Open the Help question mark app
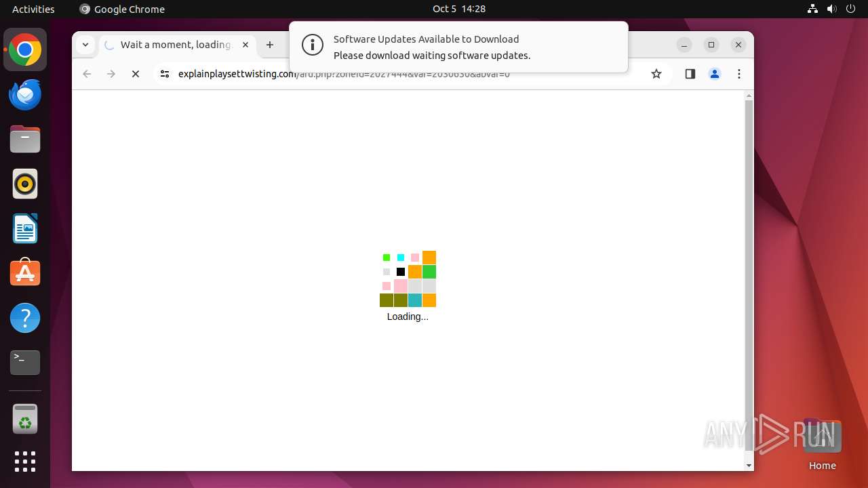The height and width of the screenshot is (488, 868). coord(25,318)
